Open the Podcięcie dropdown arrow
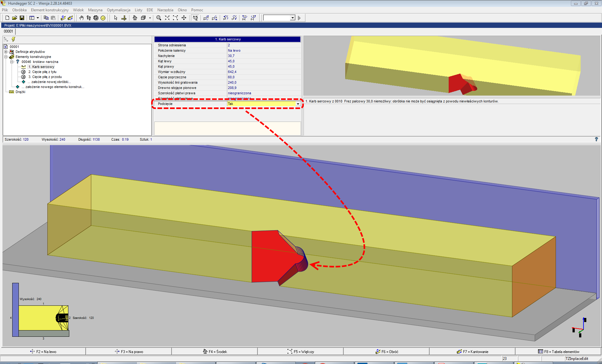Viewport: 602px width, 364px height. pos(298,104)
